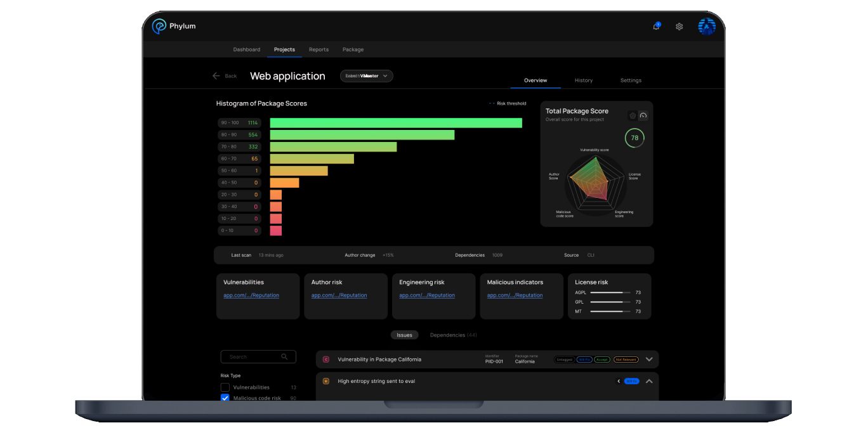The width and height of the screenshot is (868, 440).
Task: Click the '0 - 10' range label
Action: click(x=227, y=231)
